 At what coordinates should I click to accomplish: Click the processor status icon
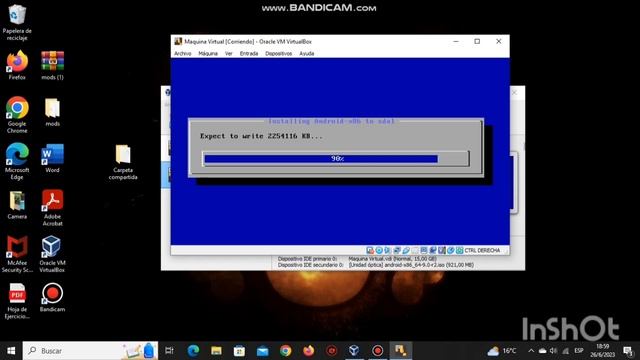tap(442, 250)
